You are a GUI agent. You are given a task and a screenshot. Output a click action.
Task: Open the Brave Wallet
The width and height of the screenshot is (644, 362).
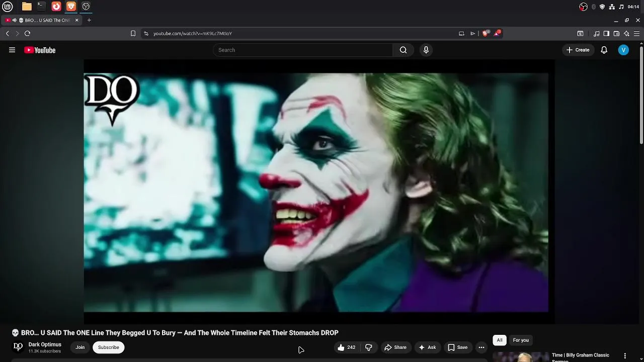tap(616, 33)
